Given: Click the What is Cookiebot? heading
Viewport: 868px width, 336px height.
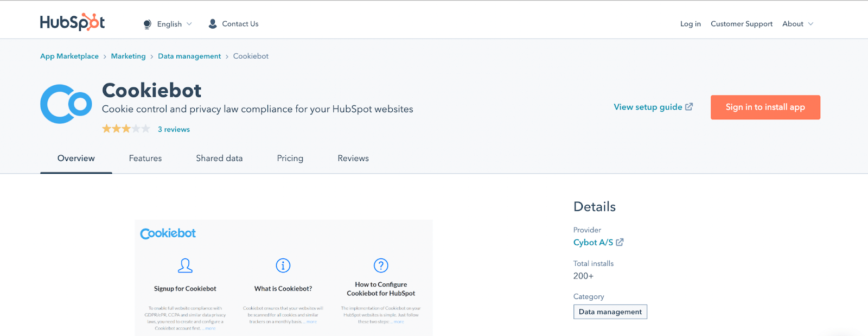Looking at the screenshot, I should 283,289.
